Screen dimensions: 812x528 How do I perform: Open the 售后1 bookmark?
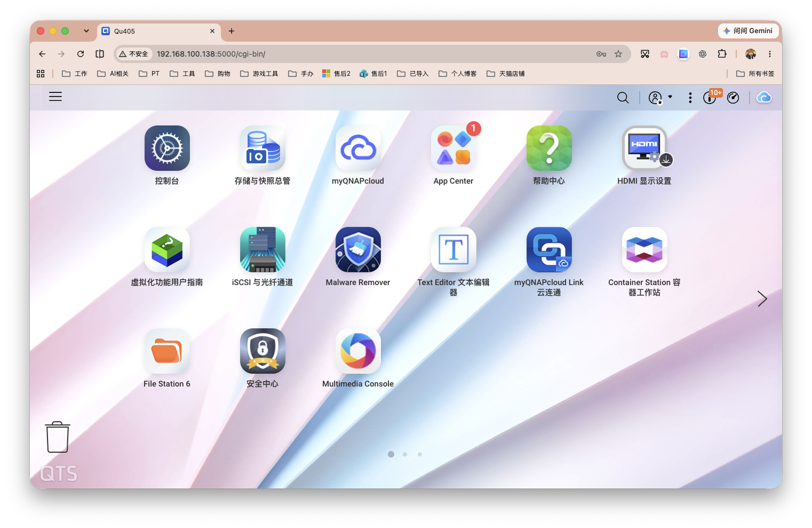pyautogui.click(x=373, y=74)
